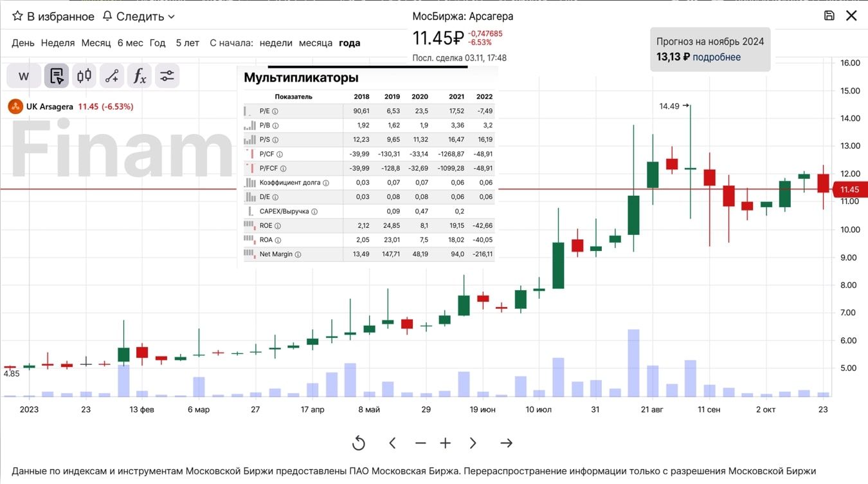Click the ROE 2019 value 24,85
Image resolution: width=868 pixels, height=484 pixels.
coord(391,226)
